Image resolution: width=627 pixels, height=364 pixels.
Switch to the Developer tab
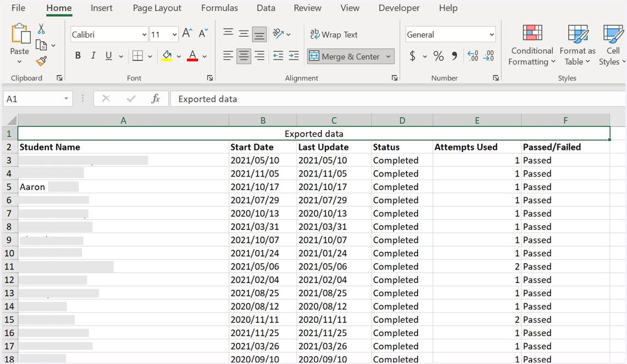tap(399, 8)
